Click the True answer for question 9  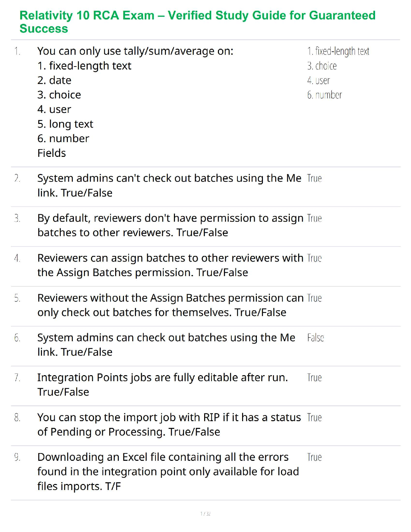(314, 457)
